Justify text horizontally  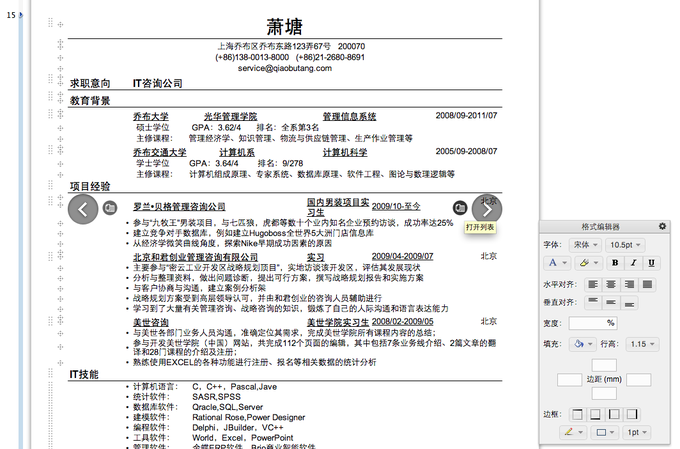pos(647,285)
